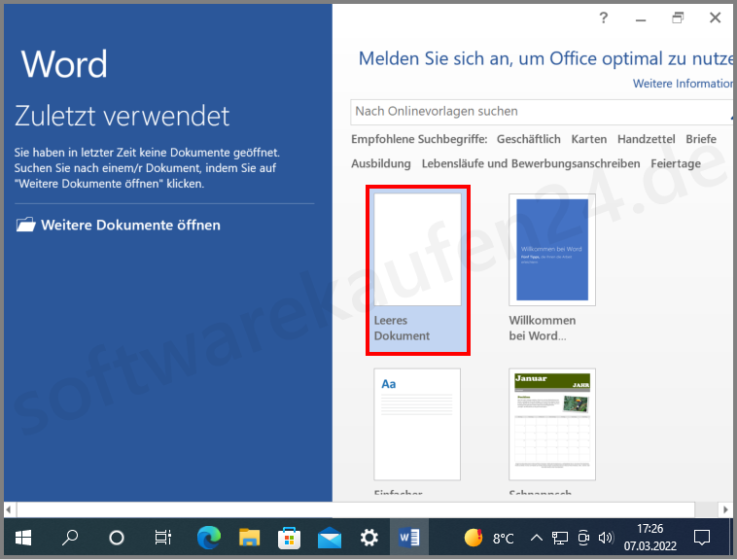737x560 pixels.
Task: Click the folder icon beside Weitere Dokumente öffnen
Action: [x=25, y=225]
